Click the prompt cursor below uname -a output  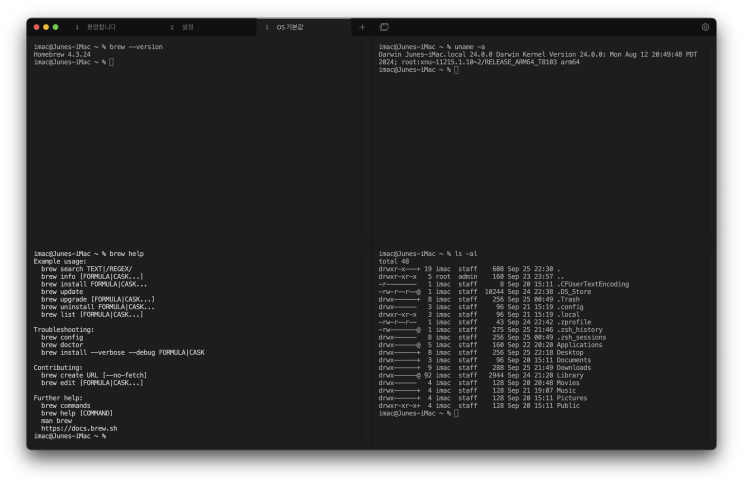[x=456, y=70]
